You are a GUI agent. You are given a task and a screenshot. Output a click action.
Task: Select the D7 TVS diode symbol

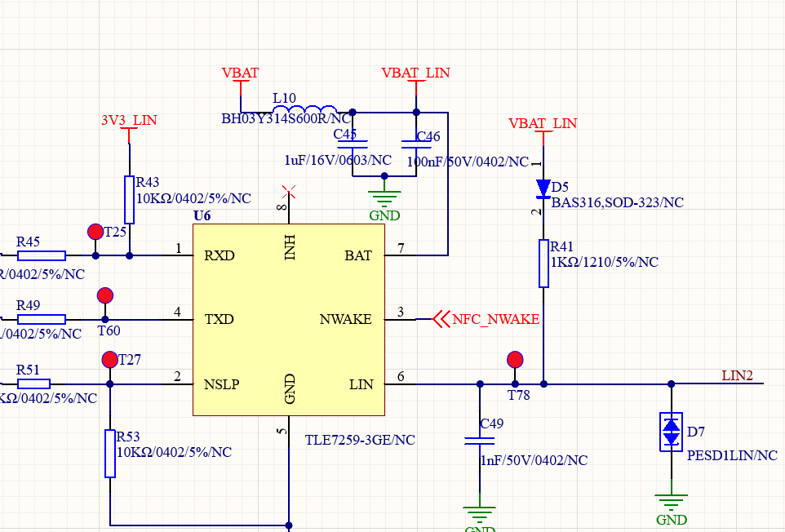click(671, 432)
